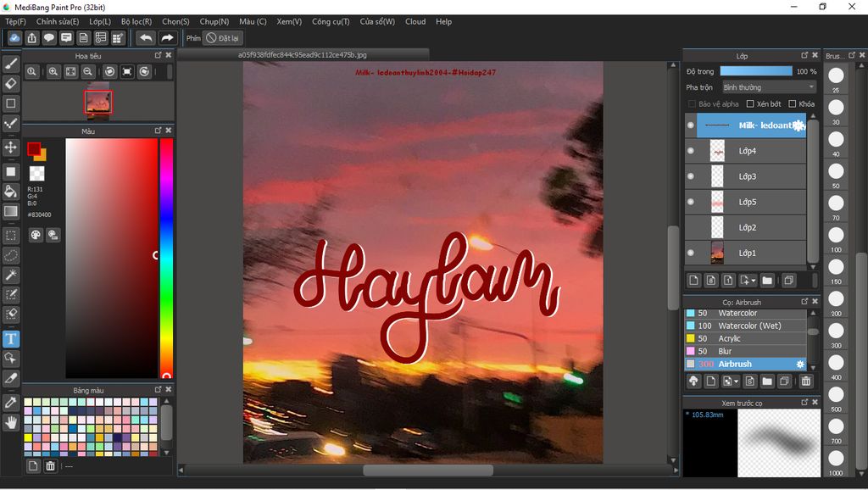Image resolution: width=868 pixels, height=490 pixels.
Task: Click the dark red foreground color swatch
Action: 34,149
